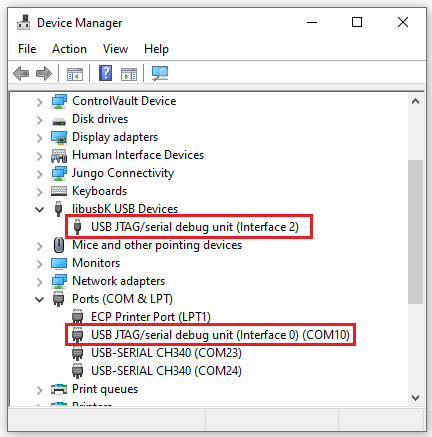Select USB JTAG/serial debug unit (Interface 0) (COM10)
432x437 pixels.
pyautogui.click(x=220, y=335)
